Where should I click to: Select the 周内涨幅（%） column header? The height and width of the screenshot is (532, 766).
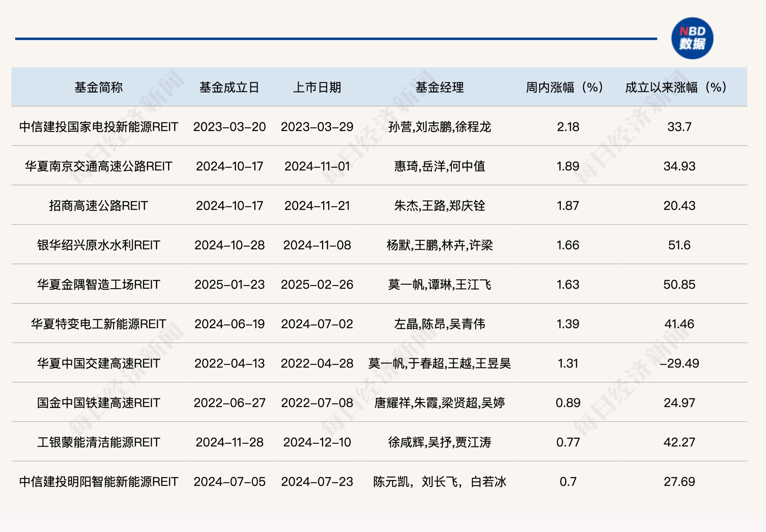pos(565,88)
